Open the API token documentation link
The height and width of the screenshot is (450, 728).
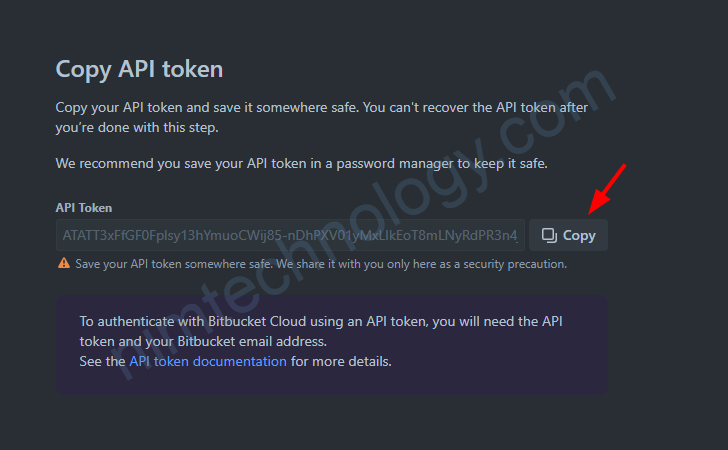coord(208,361)
